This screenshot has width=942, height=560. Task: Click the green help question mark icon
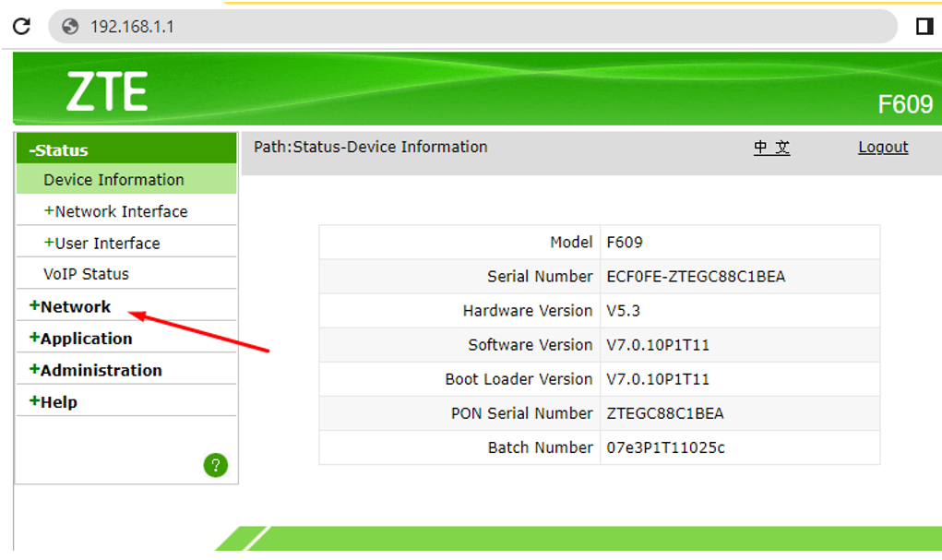215,465
